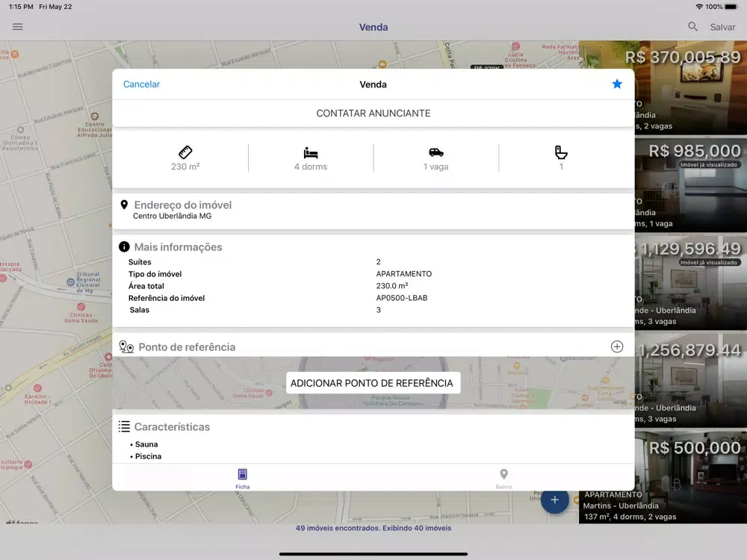Toggle the favorite star icon
This screenshot has height=560, width=747.
point(617,84)
